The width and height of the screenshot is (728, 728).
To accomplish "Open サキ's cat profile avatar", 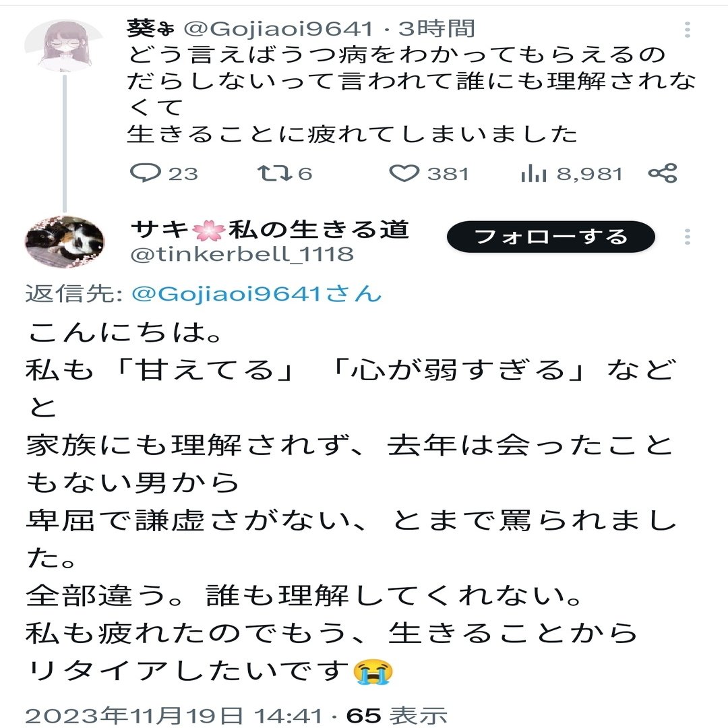I will (64, 241).
